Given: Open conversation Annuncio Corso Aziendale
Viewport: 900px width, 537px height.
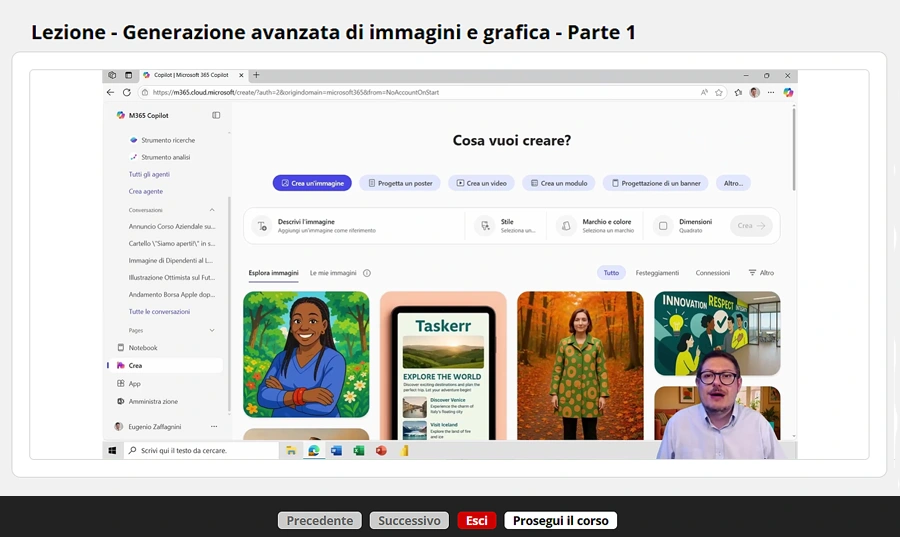Looking at the screenshot, I should coord(172,227).
